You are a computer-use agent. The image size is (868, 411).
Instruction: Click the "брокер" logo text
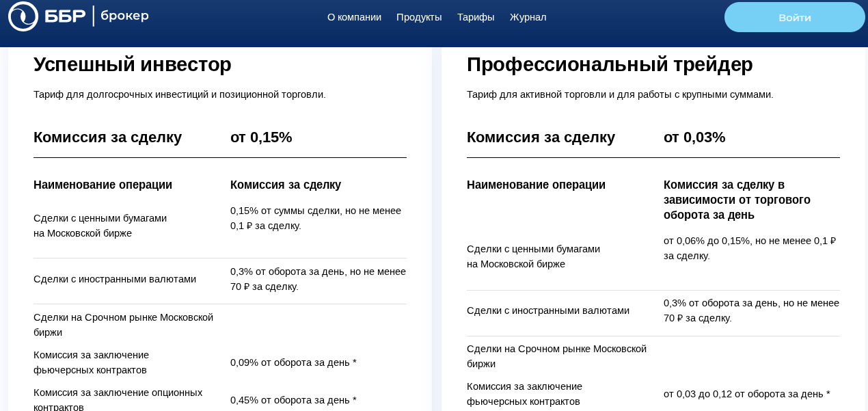(x=124, y=16)
